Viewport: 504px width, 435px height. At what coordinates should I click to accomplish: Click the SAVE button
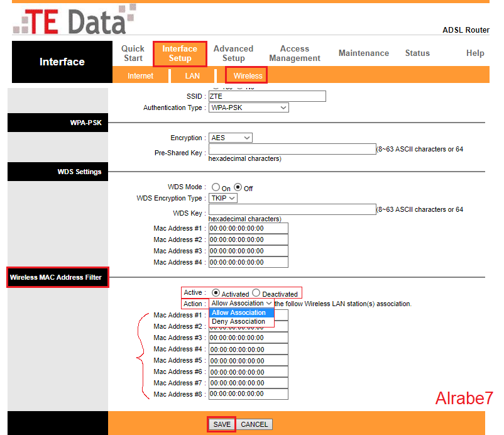222,424
